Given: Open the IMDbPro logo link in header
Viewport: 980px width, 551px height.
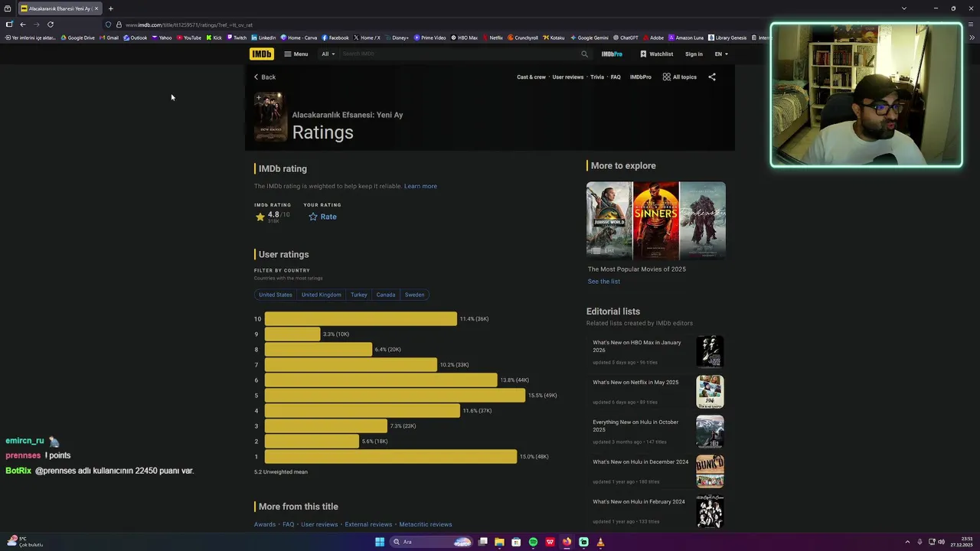Looking at the screenshot, I should click(x=612, y=54).
